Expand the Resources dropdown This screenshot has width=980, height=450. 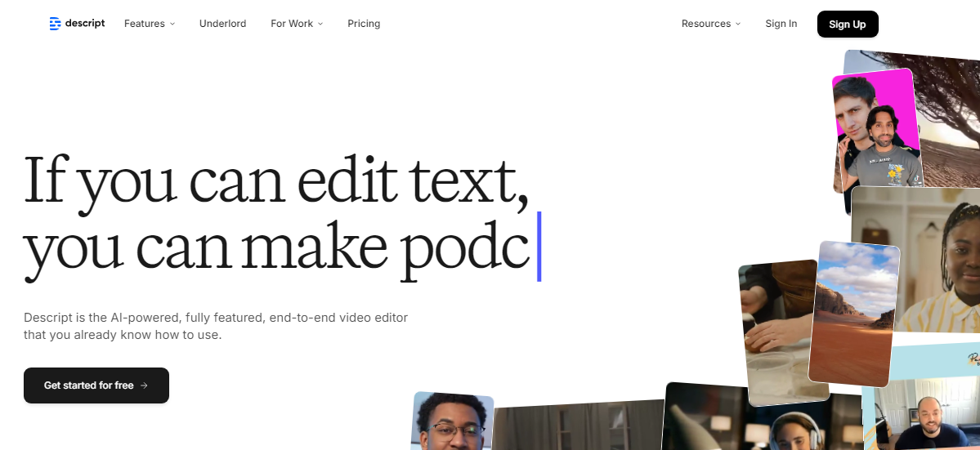[710, 24]
